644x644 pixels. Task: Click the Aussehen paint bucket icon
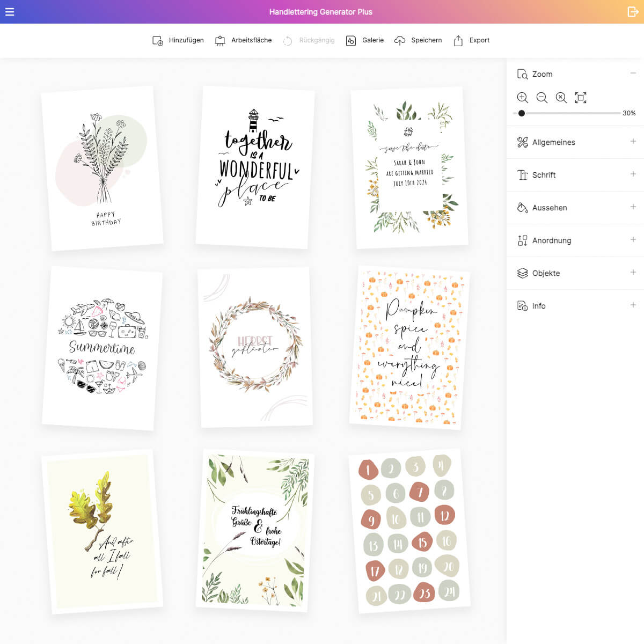click(x=522, y=208)
